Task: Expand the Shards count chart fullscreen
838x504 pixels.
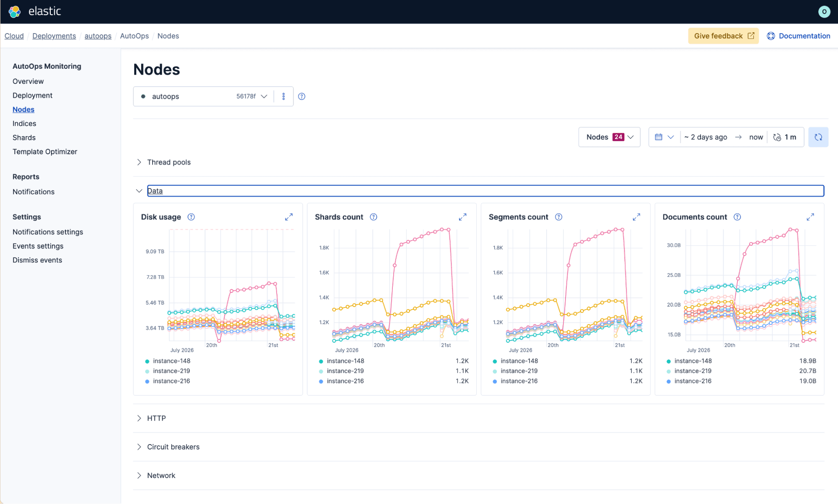Action: point(463,217)
